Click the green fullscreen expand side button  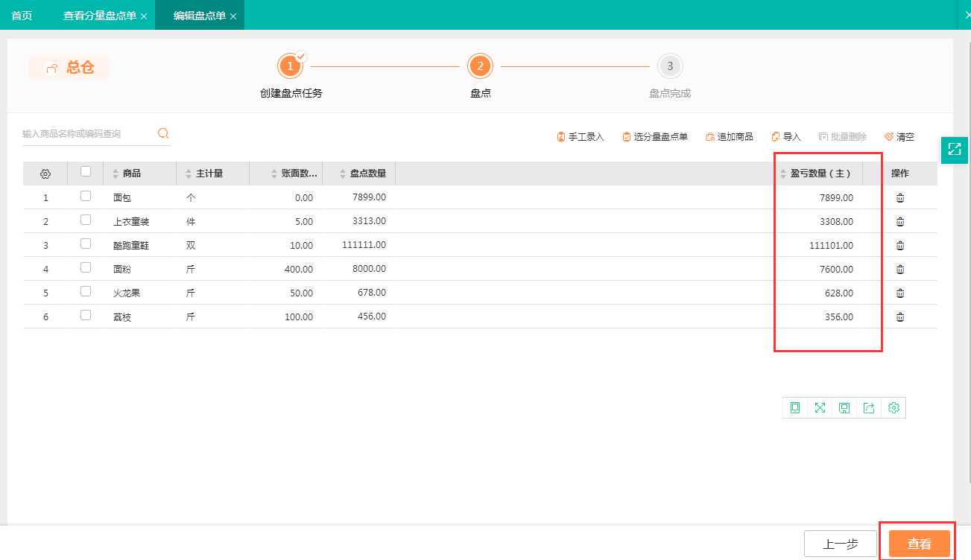tap(954, 150)
